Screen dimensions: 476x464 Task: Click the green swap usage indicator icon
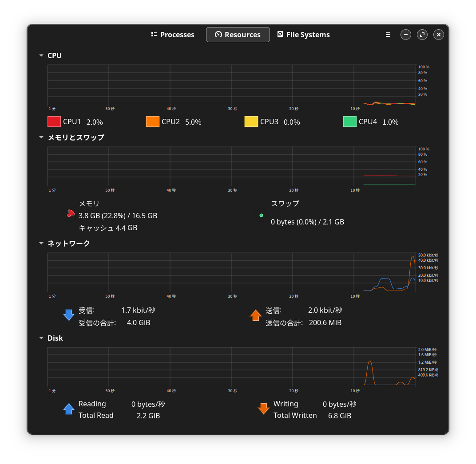(x=261, y=216)
